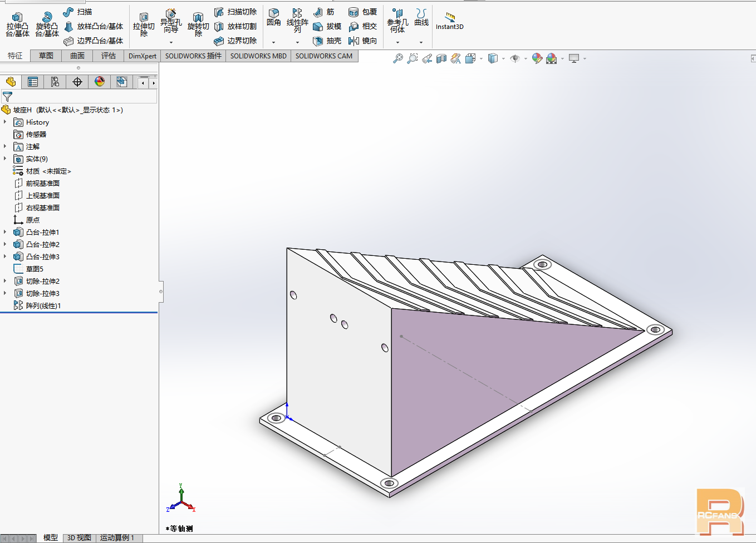Start the 线性阵列 linear pattern tool
Viewport: 756px width, 543px height.
pyautogui.click(x=297, y=21)
